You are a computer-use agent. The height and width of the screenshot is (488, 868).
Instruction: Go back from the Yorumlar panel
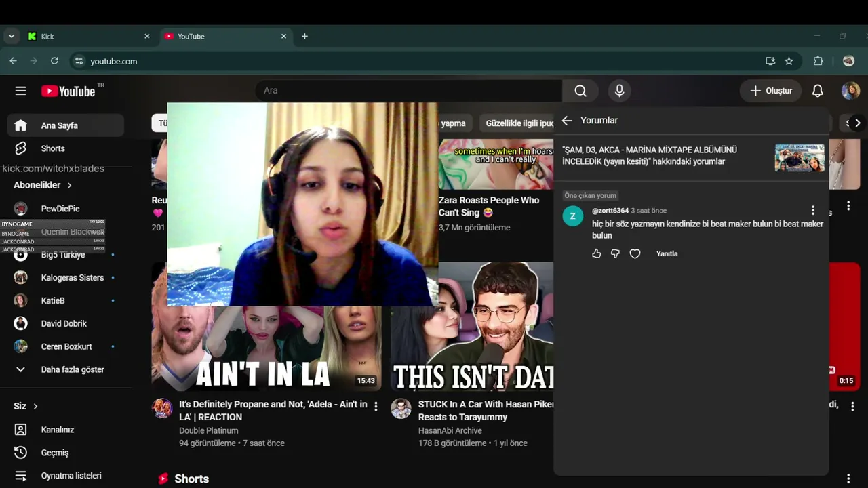pyautogui.click(x=567, y=121)
